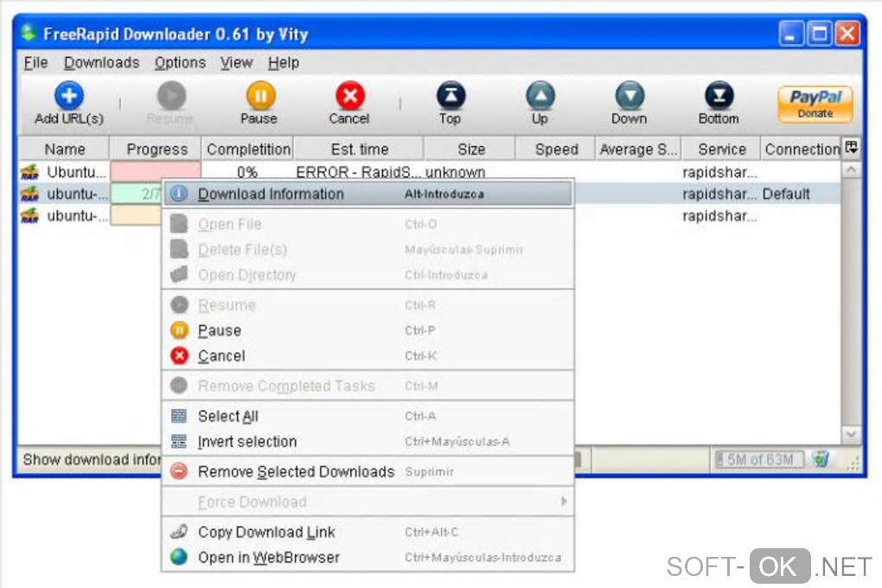Choose Cancel in the context menu
Image resolution: width=882 pixels, height=588 pixels.
[367, 355]
